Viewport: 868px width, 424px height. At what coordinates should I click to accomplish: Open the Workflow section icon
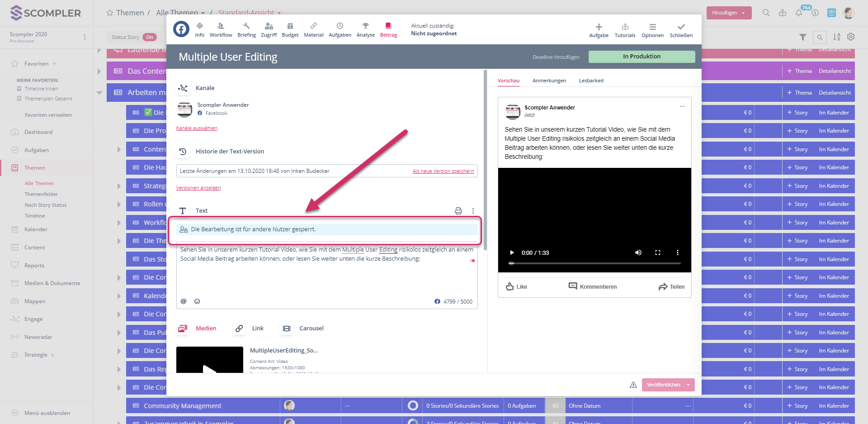221,26
